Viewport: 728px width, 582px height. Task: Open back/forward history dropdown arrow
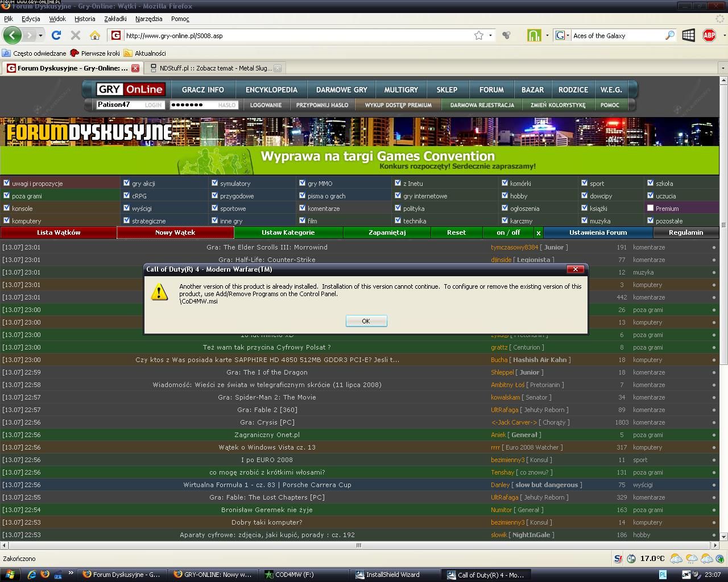click(41, 35)
